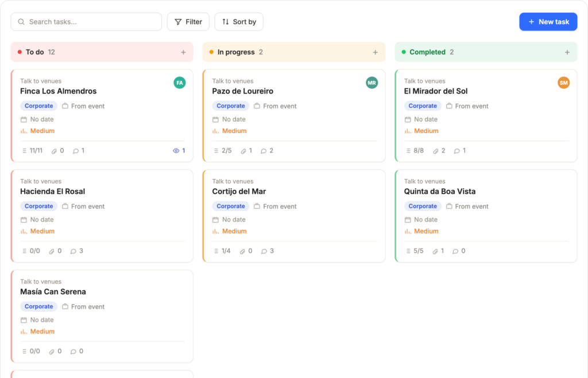Open Masía Can Serena task title
The width and height of the screenshot is (588, 378).
coord(53,292)
